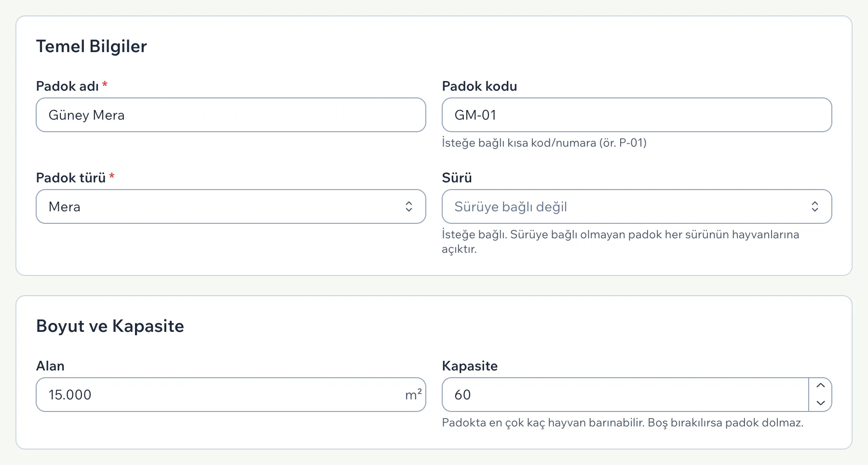Select the Boyut ve Kapasite heading
Viewport: 868px width, 465px height.
point(110,326)
